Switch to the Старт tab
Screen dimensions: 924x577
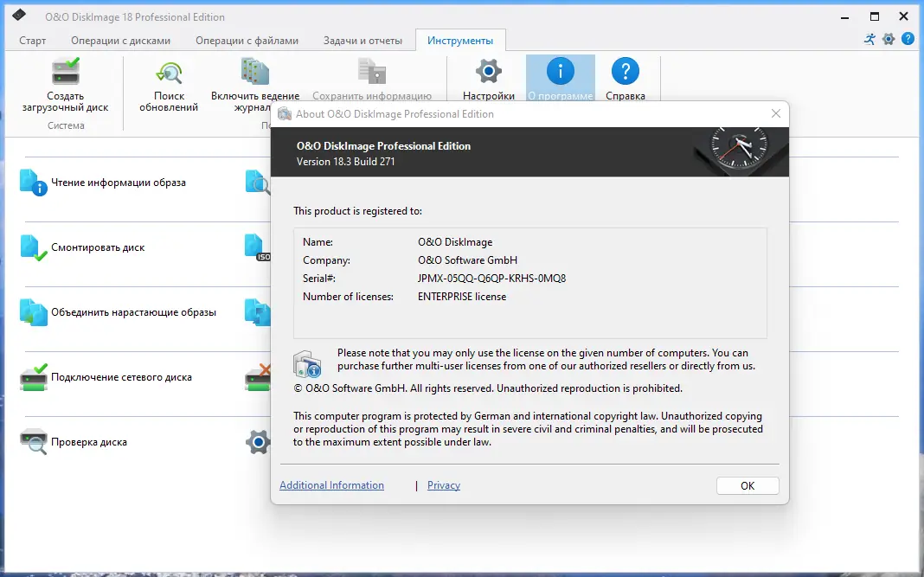pyautogui.click(x=32, y=41)
